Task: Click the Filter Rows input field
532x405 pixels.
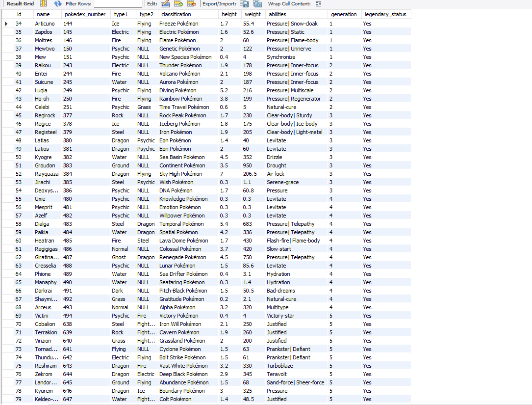Action: click(x=118, y=4)
